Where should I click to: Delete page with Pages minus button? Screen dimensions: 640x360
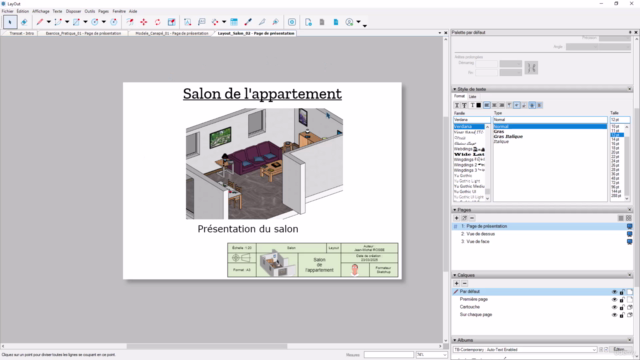coord(472,218)
